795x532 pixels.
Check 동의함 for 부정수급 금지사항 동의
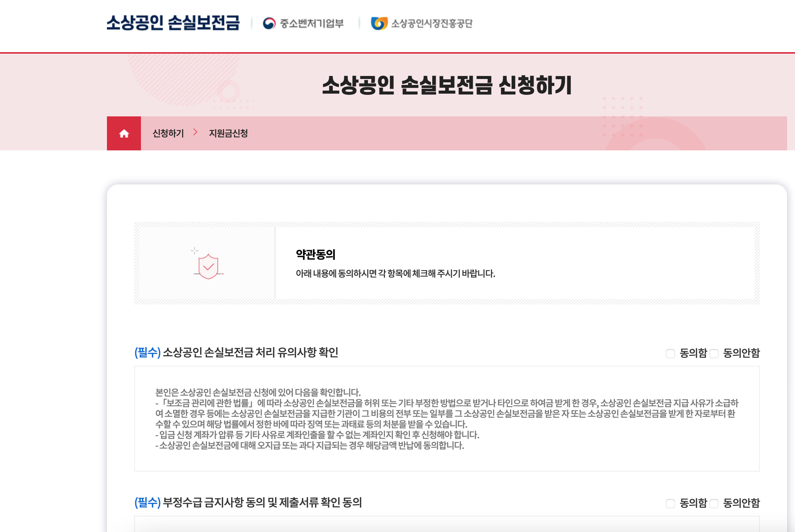coord(670,504)
